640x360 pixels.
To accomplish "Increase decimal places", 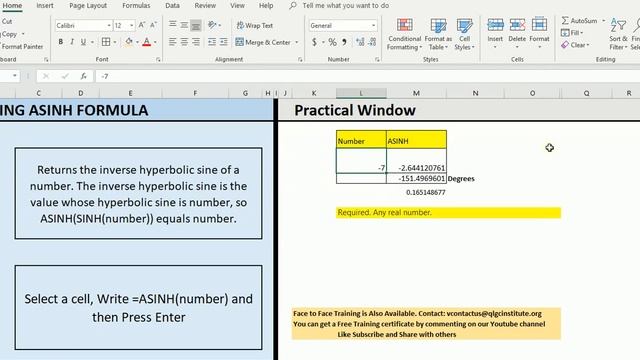I will click(x=360, y=42).
